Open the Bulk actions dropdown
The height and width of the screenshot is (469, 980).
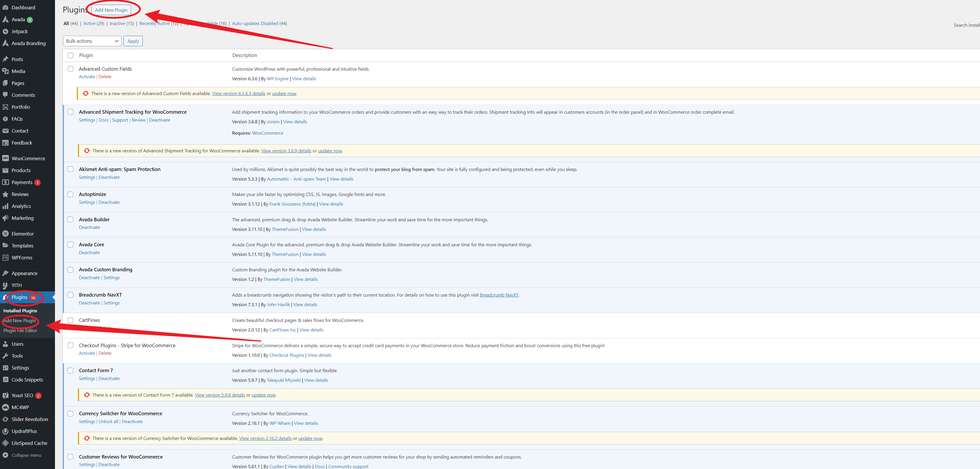pos(92,41)
